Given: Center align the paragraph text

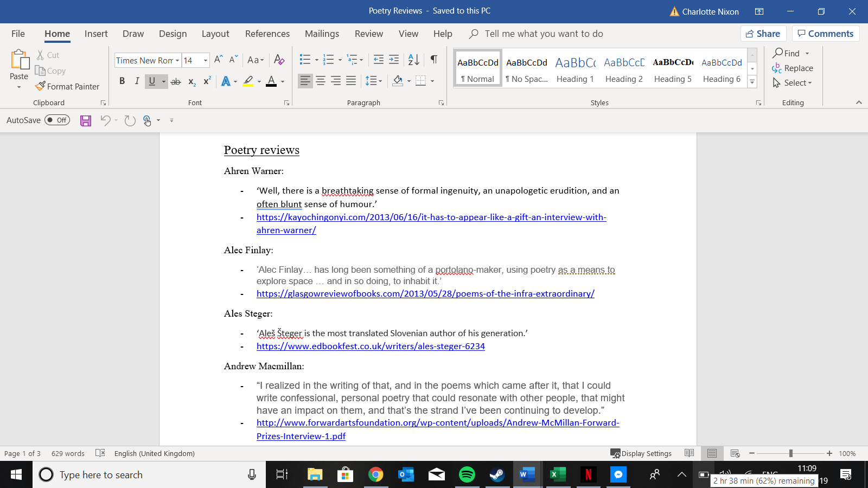Looking at the screenshot, I should click(321, 81).
